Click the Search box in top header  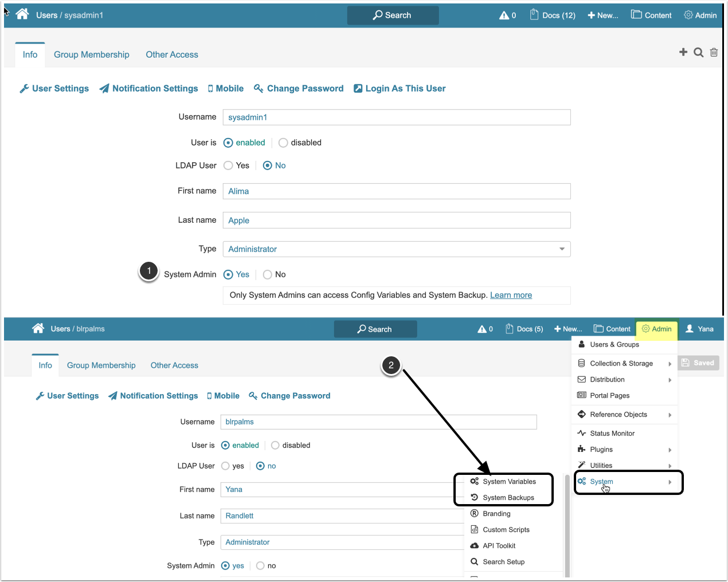click(x=393, y=15)
